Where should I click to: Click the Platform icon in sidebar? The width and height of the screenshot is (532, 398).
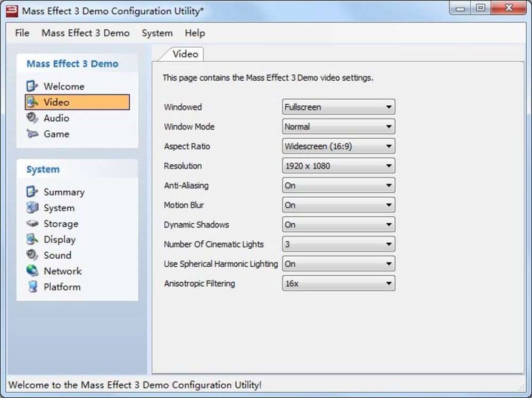[32, 287]
